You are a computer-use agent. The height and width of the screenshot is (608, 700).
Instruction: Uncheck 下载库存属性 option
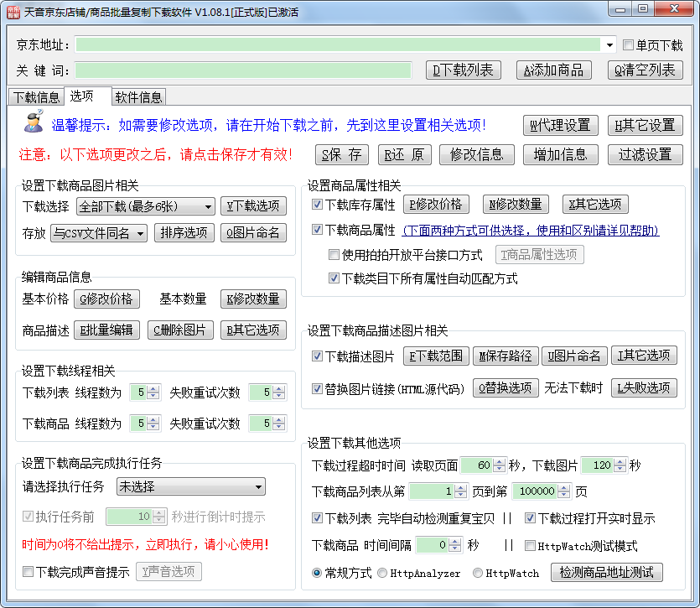coord(317,204)
